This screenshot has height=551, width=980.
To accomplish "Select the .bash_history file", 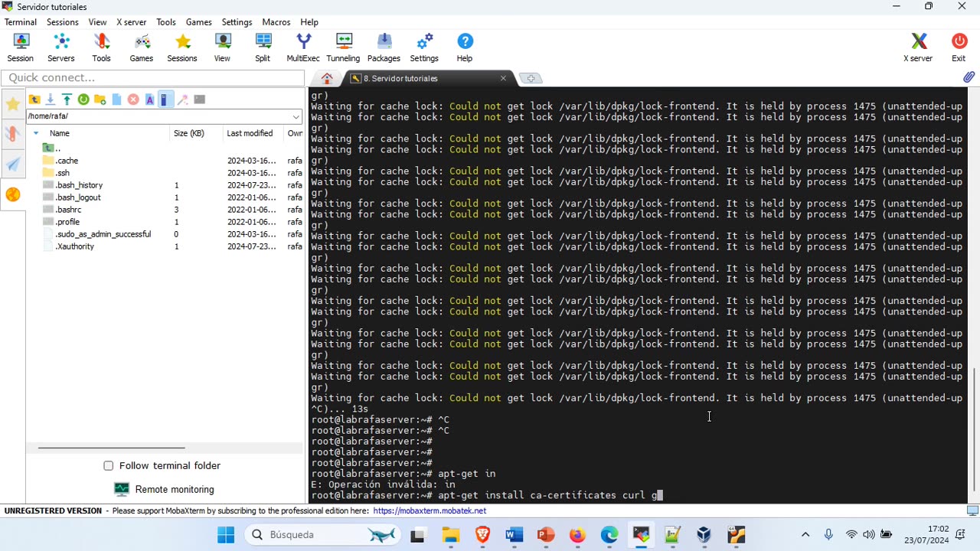I will coord(79,185).
